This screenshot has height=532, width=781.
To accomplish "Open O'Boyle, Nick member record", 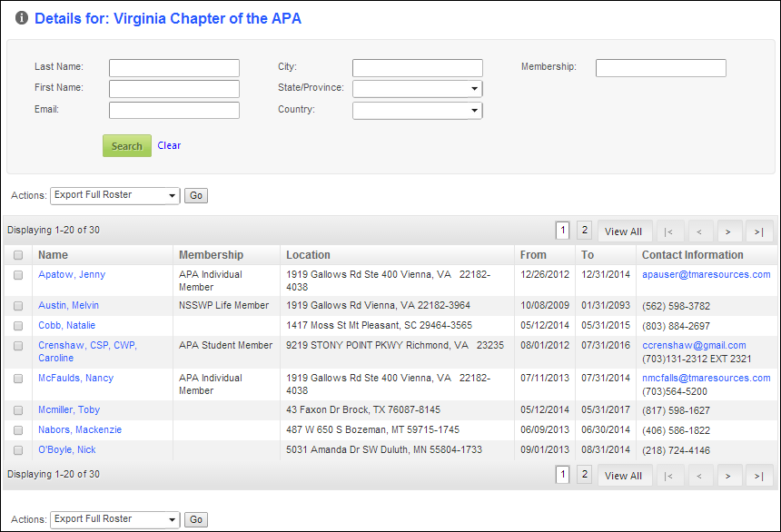I will [66, 449].
